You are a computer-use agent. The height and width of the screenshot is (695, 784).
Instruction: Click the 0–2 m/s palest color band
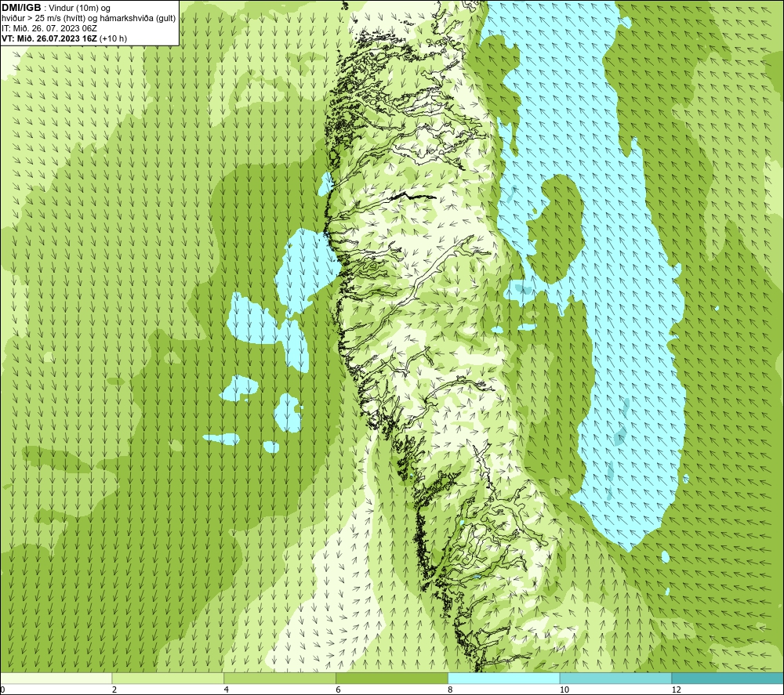tap(56, 678)
